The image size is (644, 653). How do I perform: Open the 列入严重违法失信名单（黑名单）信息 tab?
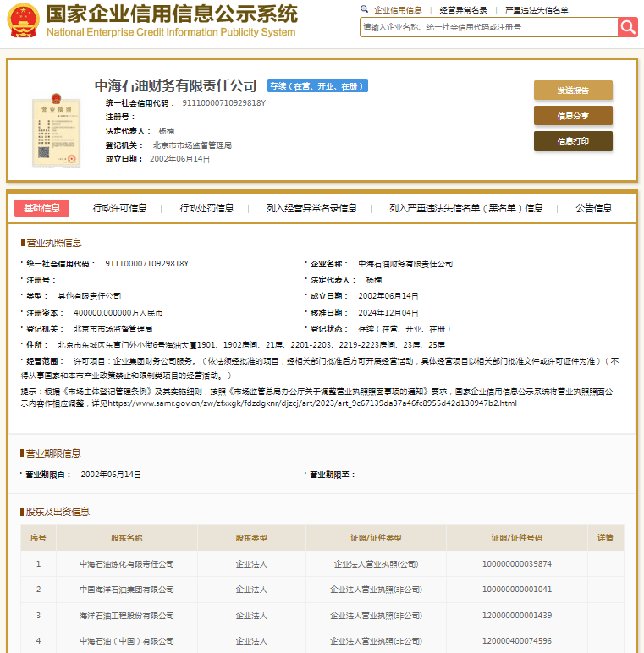[x=466, y=208]
